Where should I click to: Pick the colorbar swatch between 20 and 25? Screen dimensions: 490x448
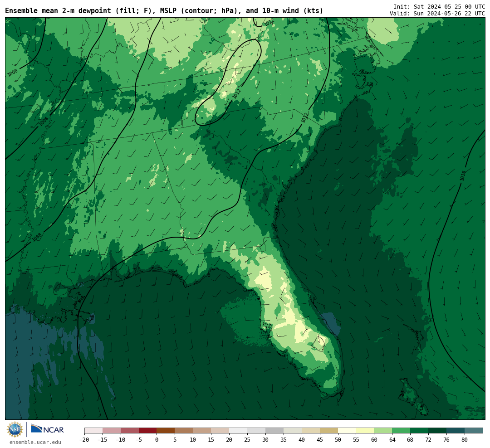pyautogui.click(x=239, y=431)
